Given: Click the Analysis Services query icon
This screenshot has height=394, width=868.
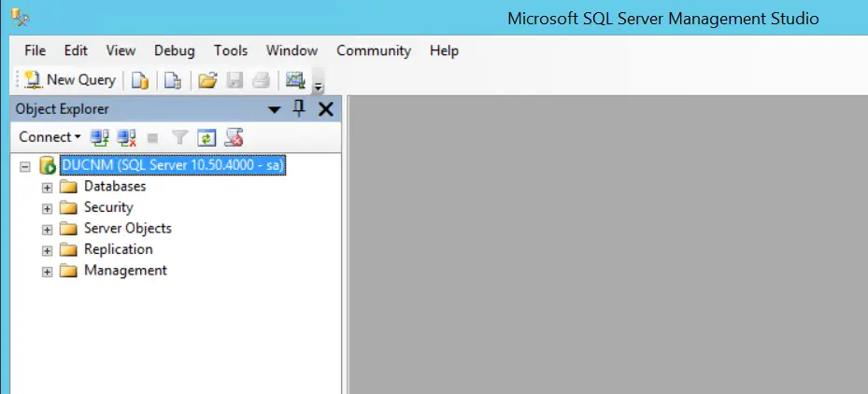Looking at the screenshot, I should click(173, 81).
